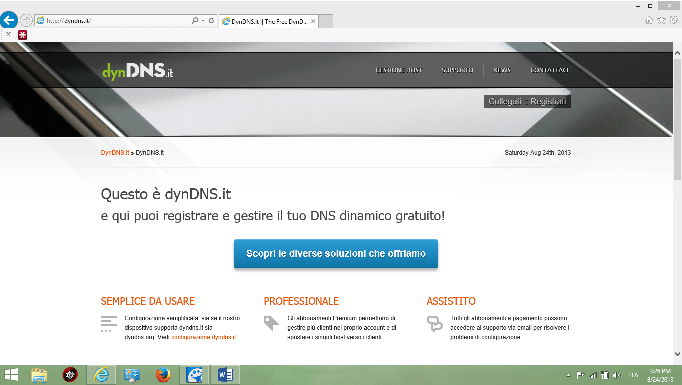Image resolution: width=682 pixels, height=385 pixels.
Task: Click 'Scopri le diverse soluzioni che offriamo' button
Action: 336,254
